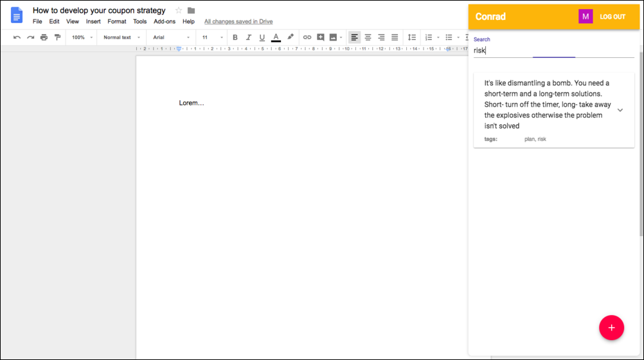Toggle italic formatting
Screen dimensions: 644x360
pyautogui.click(x=249, y=37)
